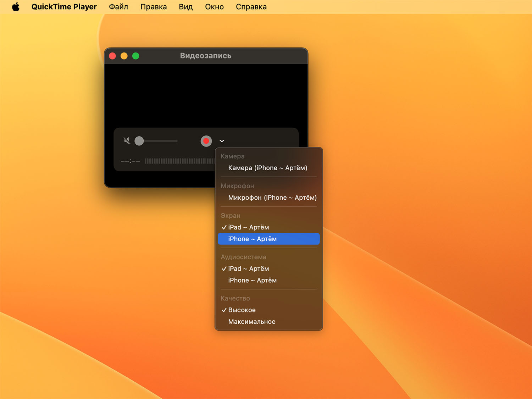Viewport: 532px width, 399px height.
Task: Open the Правка menu
Action: (154, 7)
